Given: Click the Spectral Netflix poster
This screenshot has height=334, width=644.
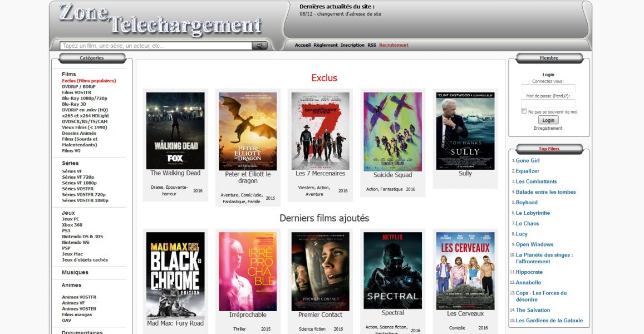Looking at the screenshot, I should click(x=392, y=271).
